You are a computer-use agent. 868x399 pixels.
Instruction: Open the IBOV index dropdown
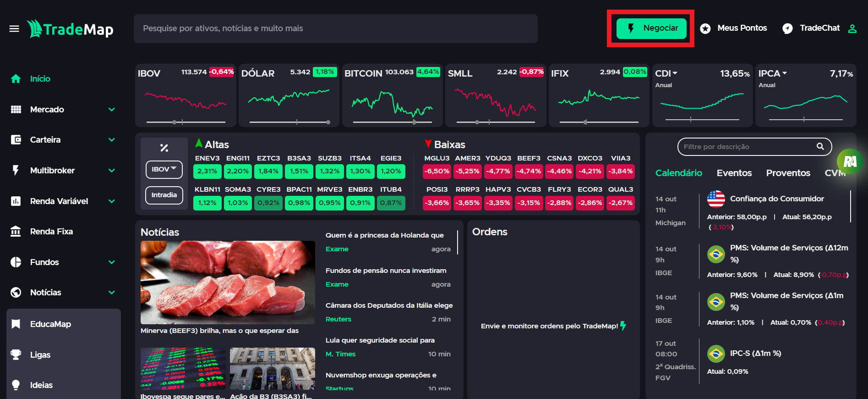coord(164,170)
